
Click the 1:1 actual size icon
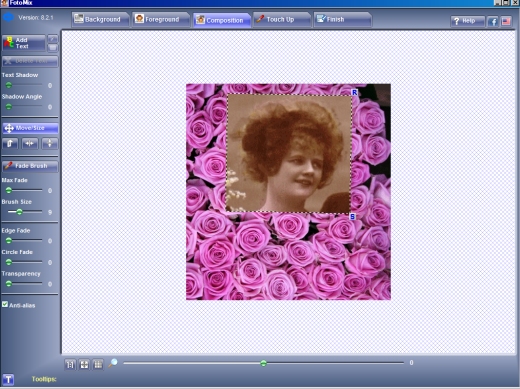click(70, 365)
